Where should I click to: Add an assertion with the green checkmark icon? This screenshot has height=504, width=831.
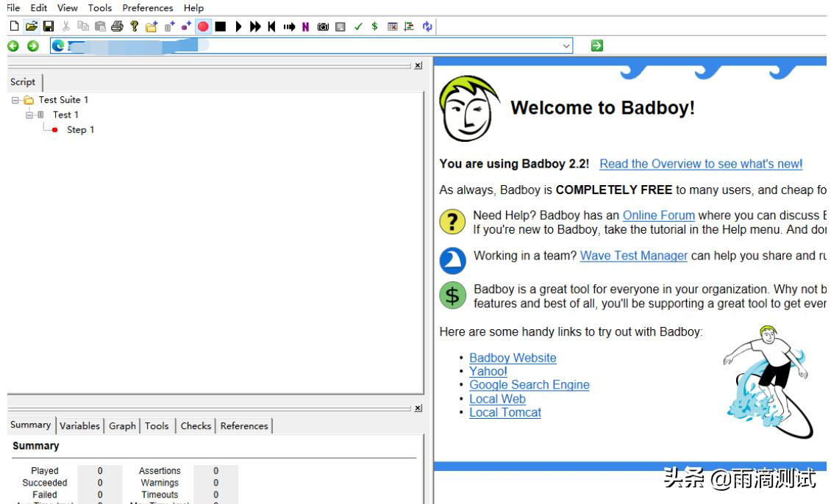pos(358,26)
